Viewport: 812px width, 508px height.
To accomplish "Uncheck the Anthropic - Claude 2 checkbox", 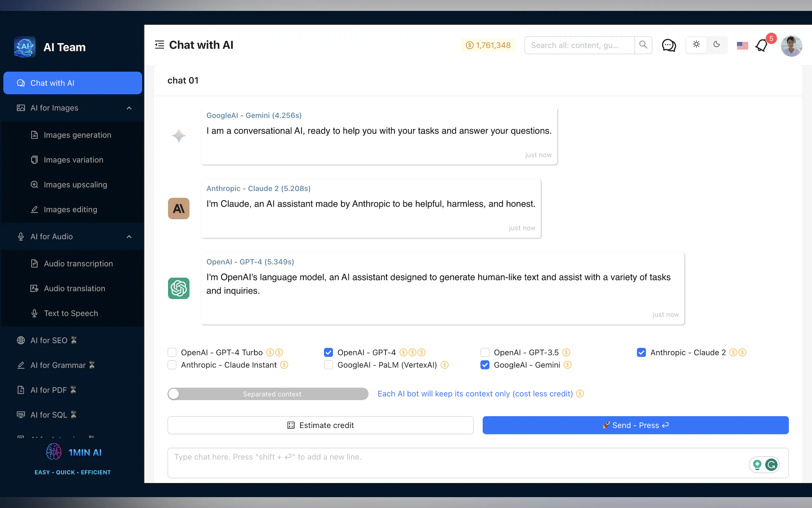I will [641, 353].
